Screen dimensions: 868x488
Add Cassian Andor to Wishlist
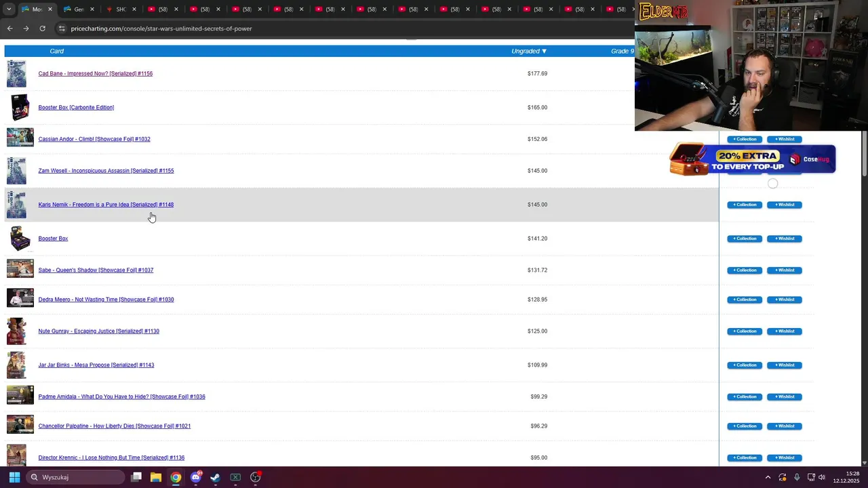tap(785, 139)
